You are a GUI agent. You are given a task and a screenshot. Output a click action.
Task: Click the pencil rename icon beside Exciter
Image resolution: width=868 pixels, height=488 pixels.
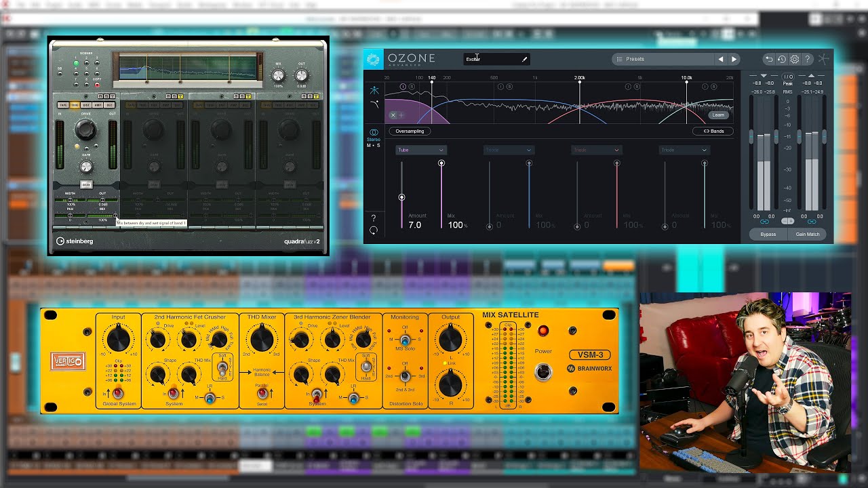(524, 59)
